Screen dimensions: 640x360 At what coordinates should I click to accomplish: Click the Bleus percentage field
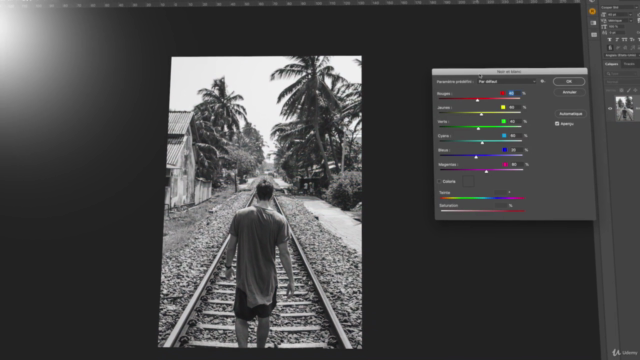[516, 150]
